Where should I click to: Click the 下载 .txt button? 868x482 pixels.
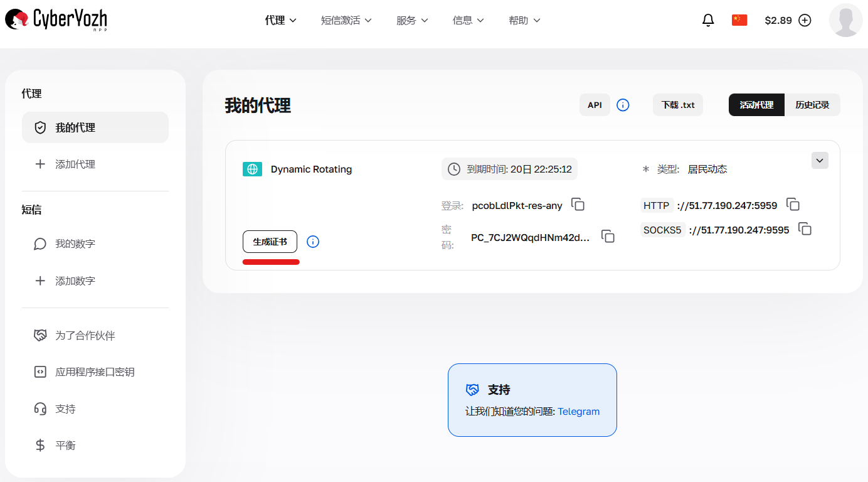[677, 105]
